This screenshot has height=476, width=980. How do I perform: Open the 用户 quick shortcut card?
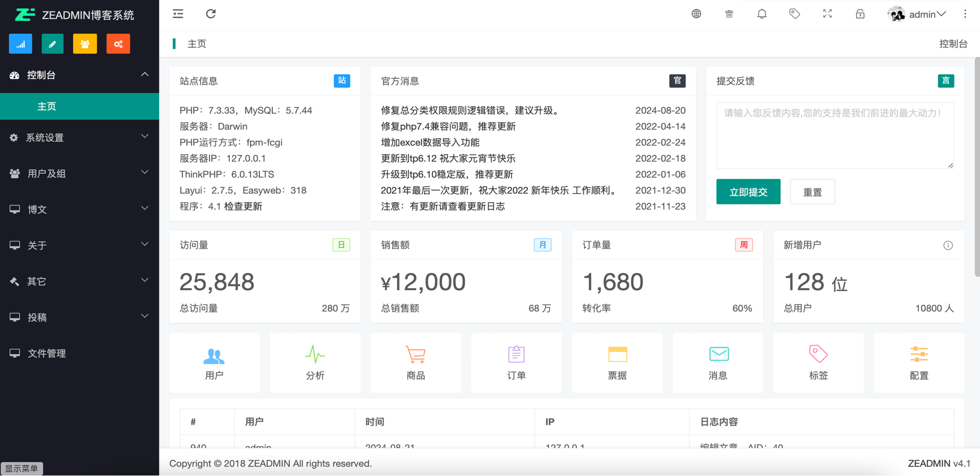214,363
